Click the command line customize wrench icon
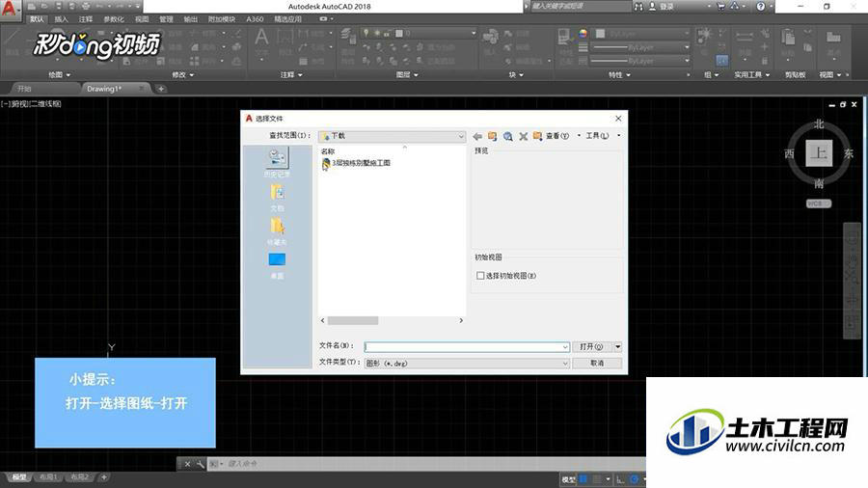The width and height of the screenshot is (868, 488). point(200,464)
